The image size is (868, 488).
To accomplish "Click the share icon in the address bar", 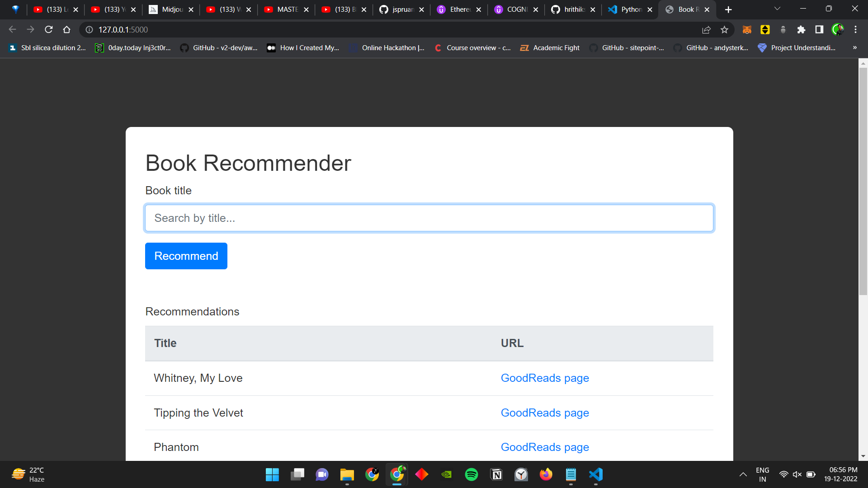I will click(x=706, y=30).
